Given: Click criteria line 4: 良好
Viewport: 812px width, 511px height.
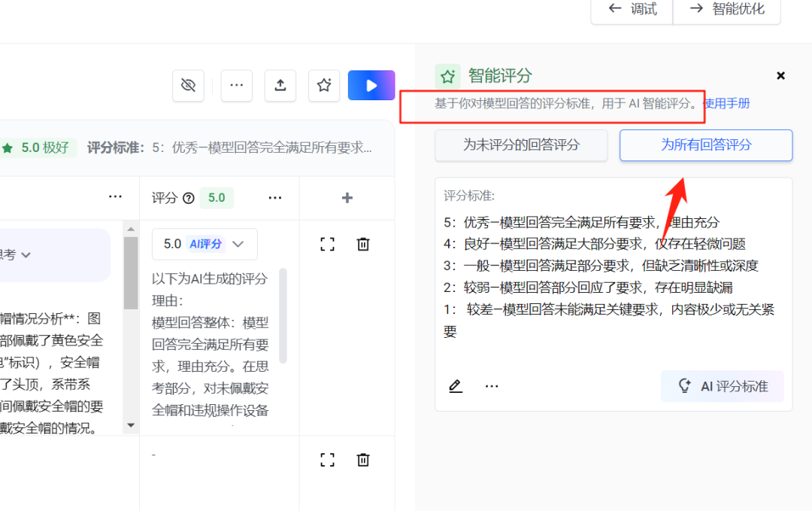Looking at the screenshot, I should [x=595, y=244].
